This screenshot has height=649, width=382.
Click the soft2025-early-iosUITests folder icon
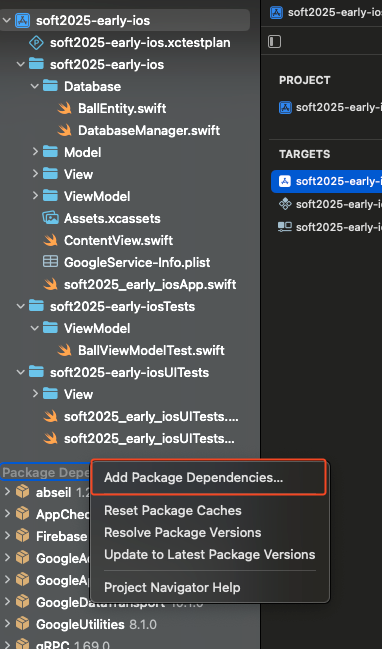(36, 372)
